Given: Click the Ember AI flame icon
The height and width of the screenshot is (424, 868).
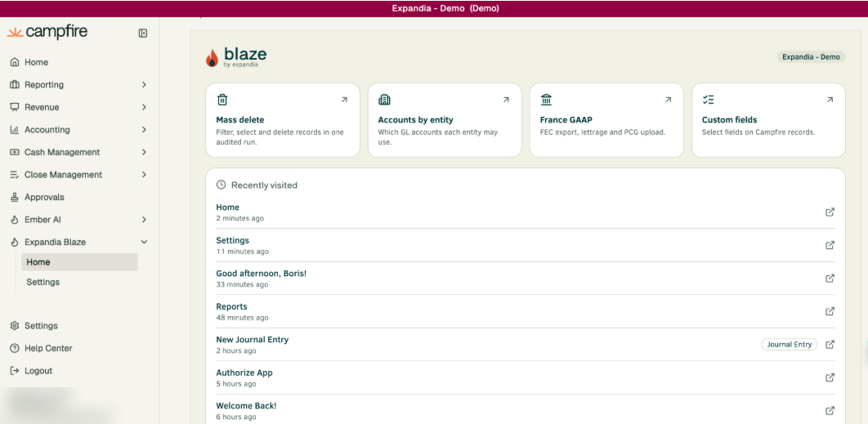Looking at the screenshot, I should [x=15, y=220].
